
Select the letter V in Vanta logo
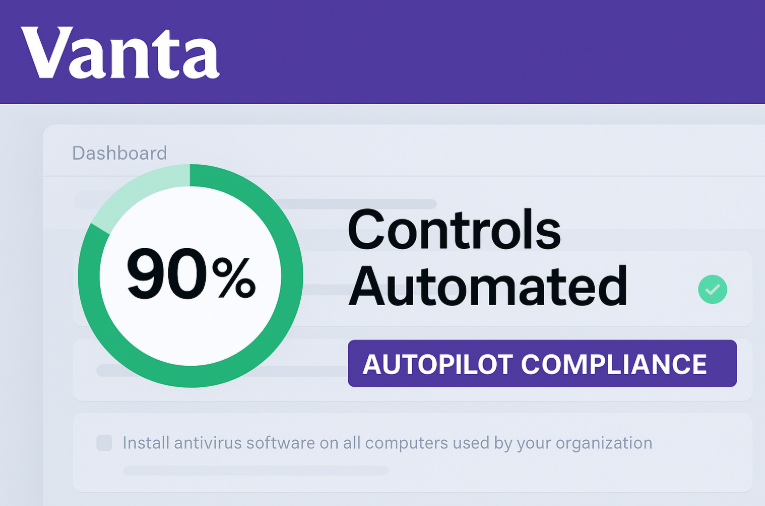[x=47, y=53]
